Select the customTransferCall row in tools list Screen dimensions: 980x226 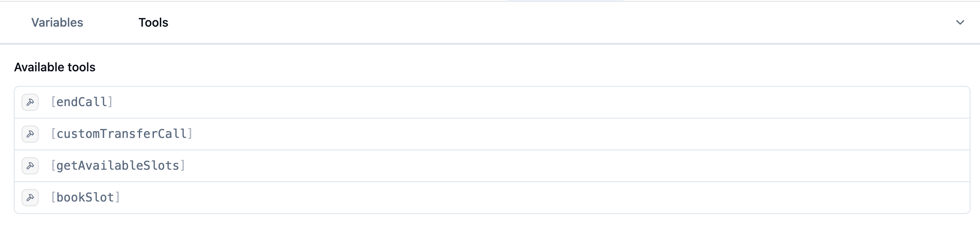point(492,134)
